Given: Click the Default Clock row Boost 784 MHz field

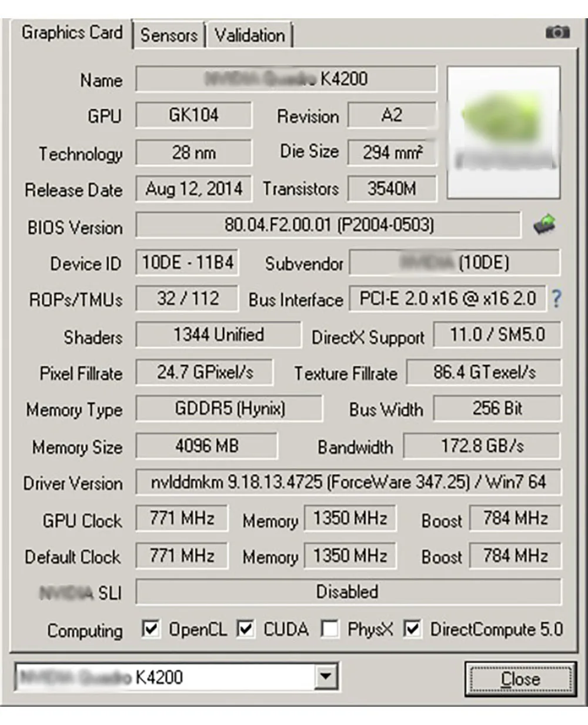Looking at the screenshot, I should point(515,556).
